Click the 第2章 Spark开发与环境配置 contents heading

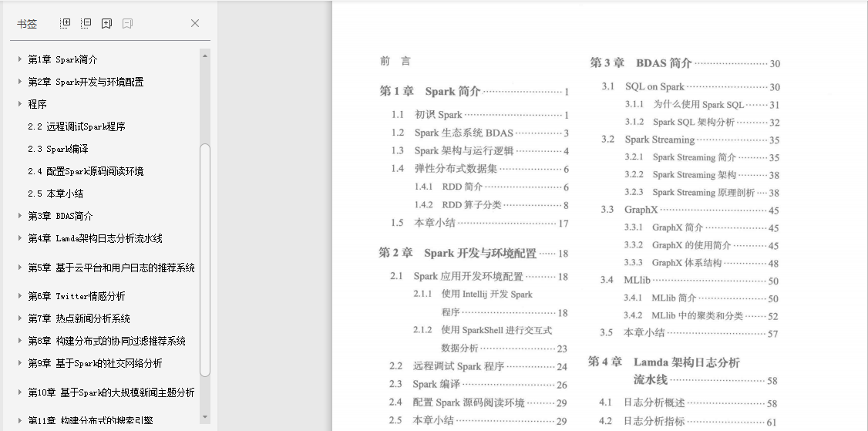pyautogui.click(x=473, y=253)
